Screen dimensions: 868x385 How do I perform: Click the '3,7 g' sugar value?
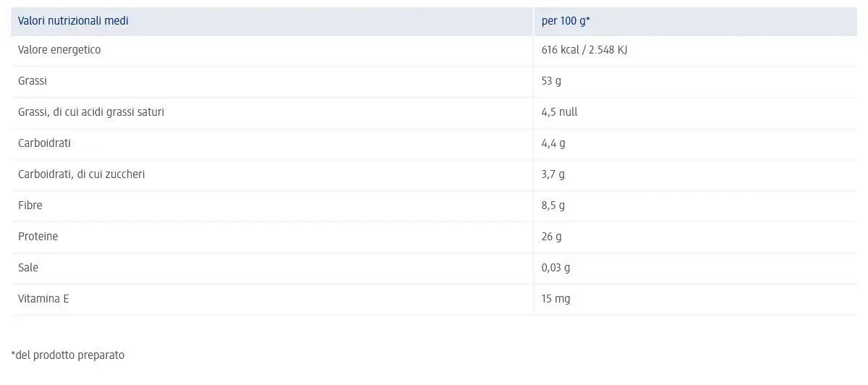tap(553, 174)
